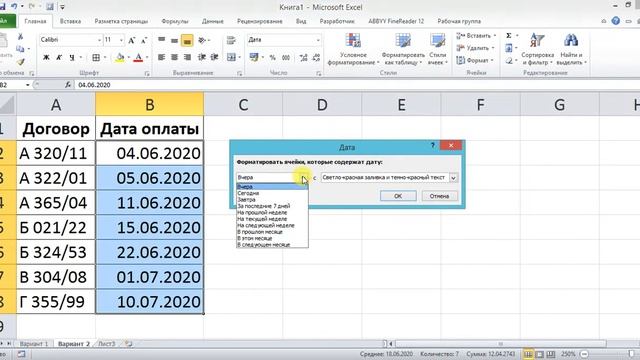Click the Borders icon in the Шрифт group

coord(96,58)
